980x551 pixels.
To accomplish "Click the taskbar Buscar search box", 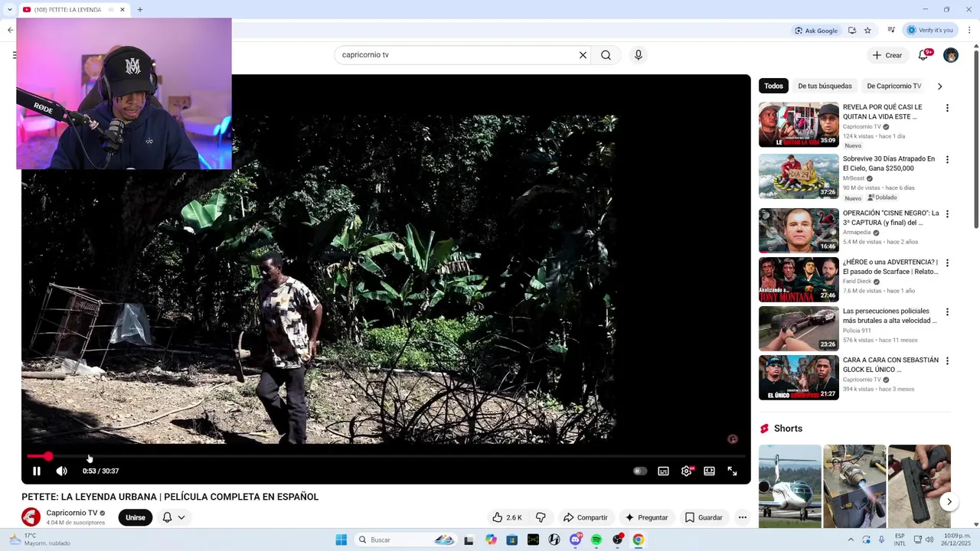I will 407,540.
